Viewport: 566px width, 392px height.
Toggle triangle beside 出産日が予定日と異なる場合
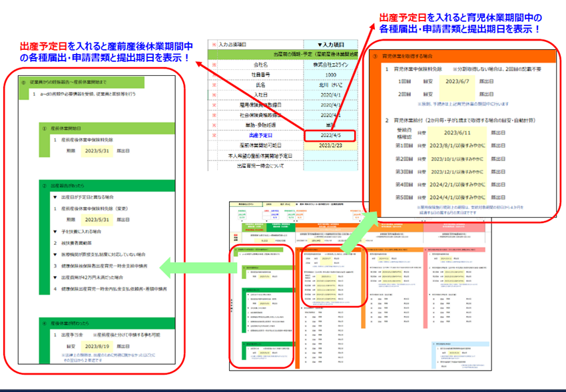pyautogui.click(x=55, y=197)
